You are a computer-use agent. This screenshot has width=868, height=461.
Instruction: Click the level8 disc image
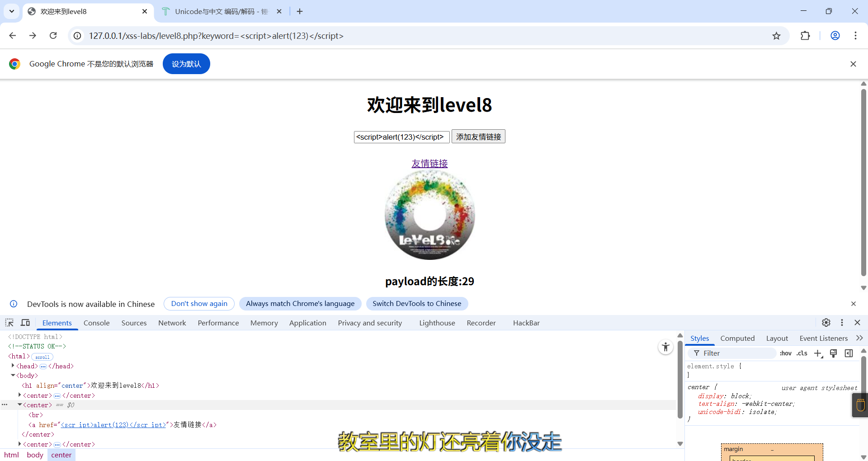click(429, 215)
